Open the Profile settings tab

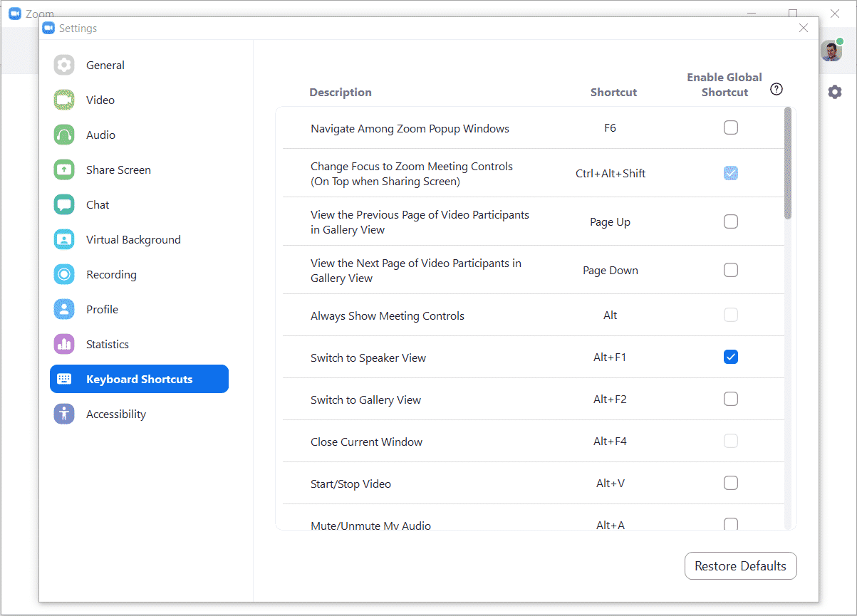102,309
